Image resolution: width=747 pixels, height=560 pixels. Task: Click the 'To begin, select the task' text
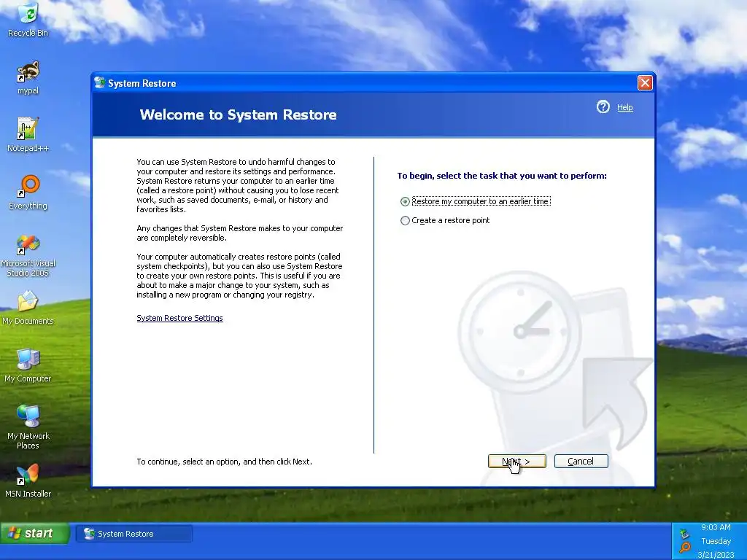pos(502,176)
